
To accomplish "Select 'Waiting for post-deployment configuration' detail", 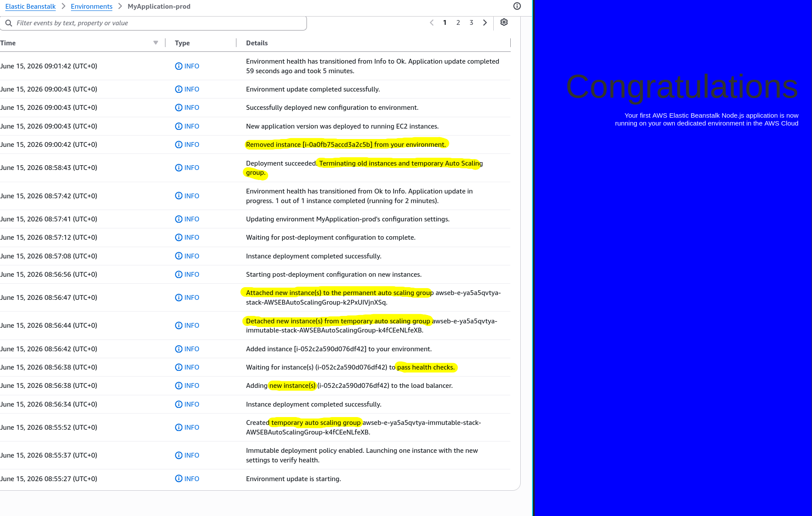I will (331, 238).
